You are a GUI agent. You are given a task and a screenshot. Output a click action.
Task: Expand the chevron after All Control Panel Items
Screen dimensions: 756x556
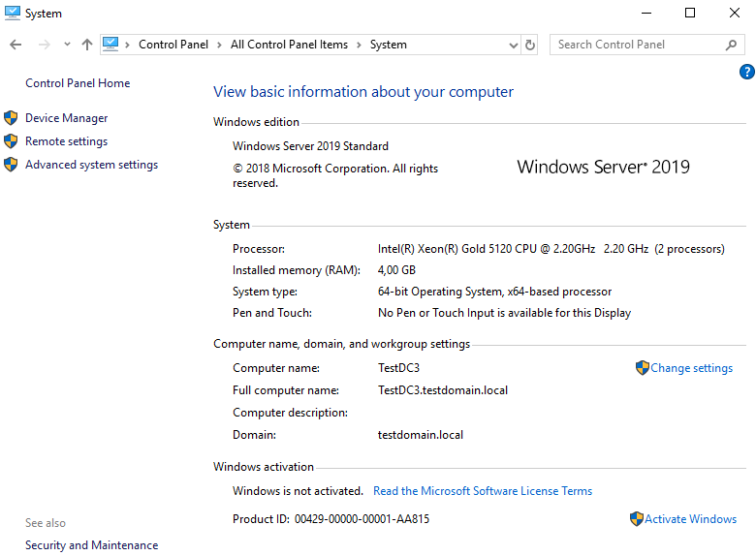[x=359, y=45]
